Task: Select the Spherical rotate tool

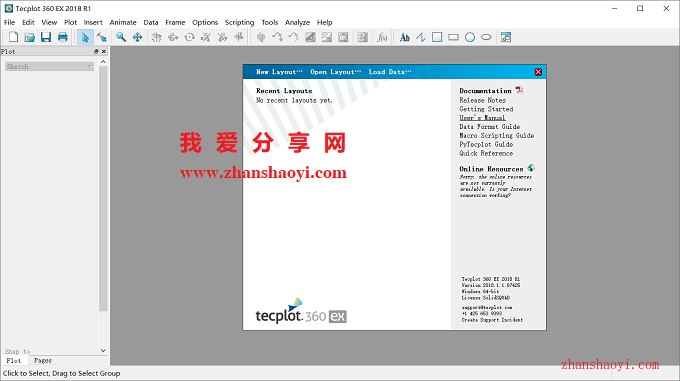Action: pyautogui.click(x=157, y=37)
